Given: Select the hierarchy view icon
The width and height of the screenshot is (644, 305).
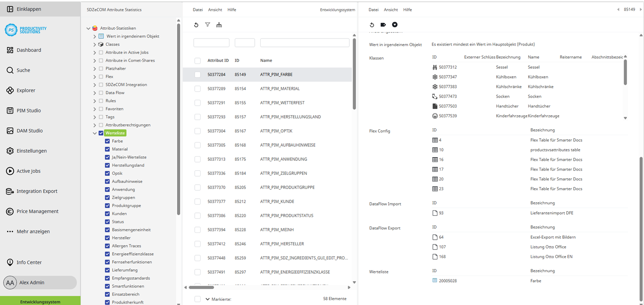Looking at the screenshot, I should [x=219, y=25].
